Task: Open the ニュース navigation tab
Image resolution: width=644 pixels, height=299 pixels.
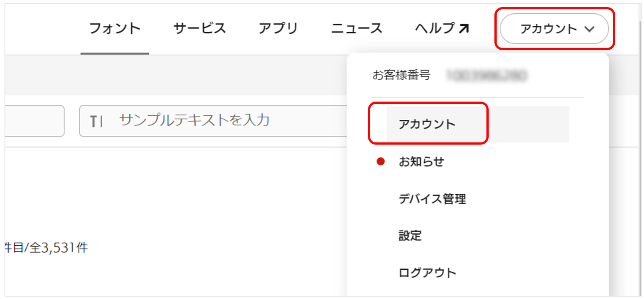Action: pyautogui.click(x=356, y=29)
